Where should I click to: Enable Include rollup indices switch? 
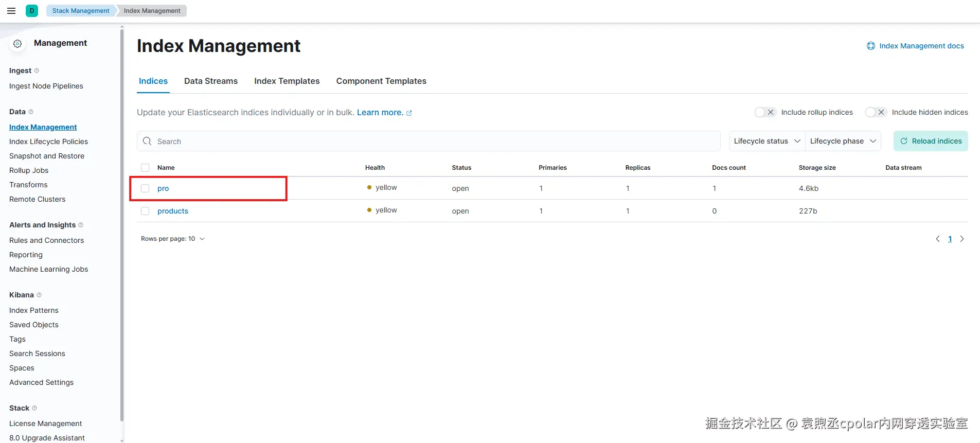(x=764, y=112)
